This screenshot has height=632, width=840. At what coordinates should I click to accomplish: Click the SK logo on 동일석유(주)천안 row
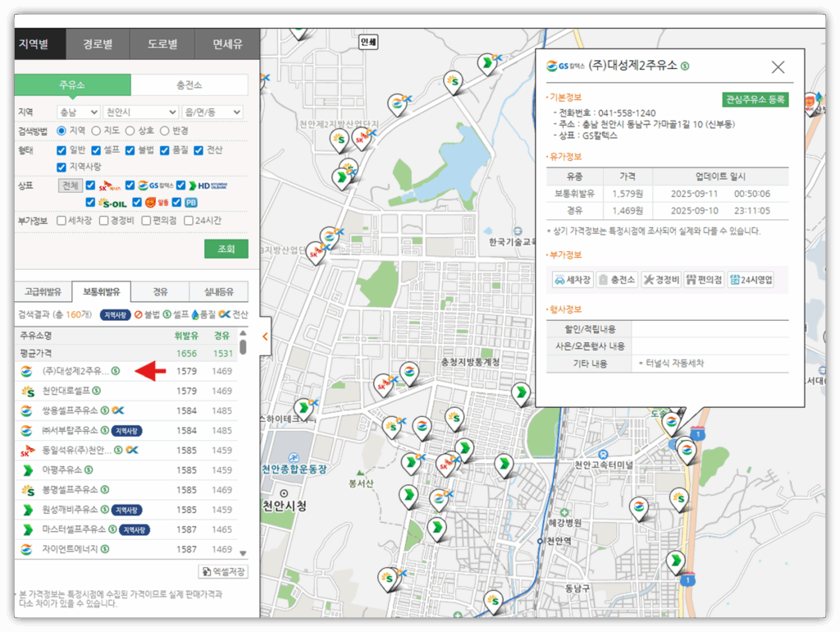(27, 451)
